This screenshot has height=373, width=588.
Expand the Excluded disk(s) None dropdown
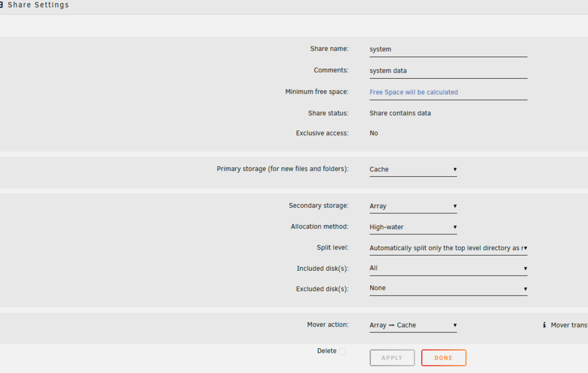pyautogui.click(x=448, y=288)
